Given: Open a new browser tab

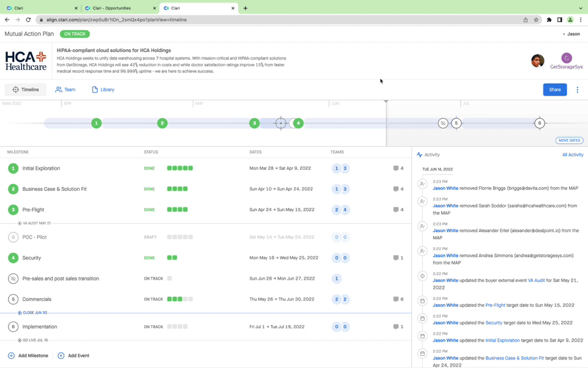Looking at the screenshot, I should pyautogui.click(x=245, y=8).
